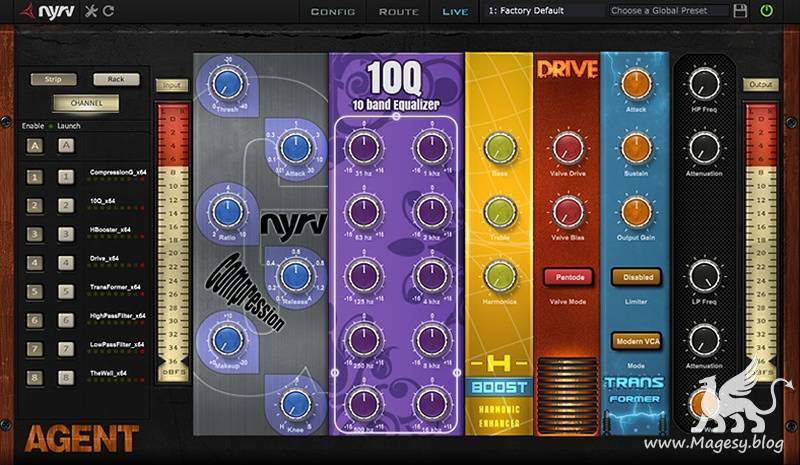800x465 pixels.
Task: Click the H-Boost Bass knob
Action: tap(499, 148)
